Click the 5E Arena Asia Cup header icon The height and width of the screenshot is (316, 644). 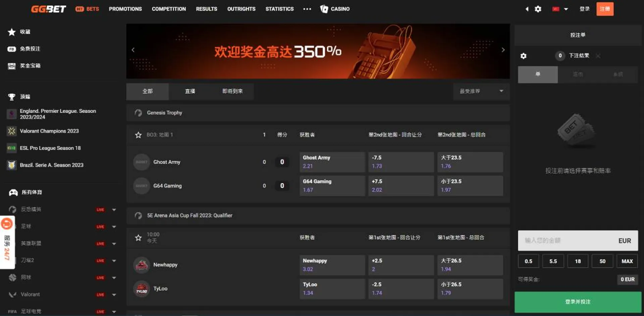[x=138, y=216]
